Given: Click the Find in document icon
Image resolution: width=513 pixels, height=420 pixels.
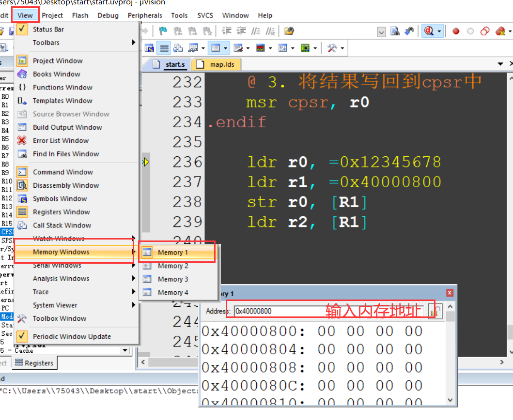Looking at the screenshot, I should point(395,31).
